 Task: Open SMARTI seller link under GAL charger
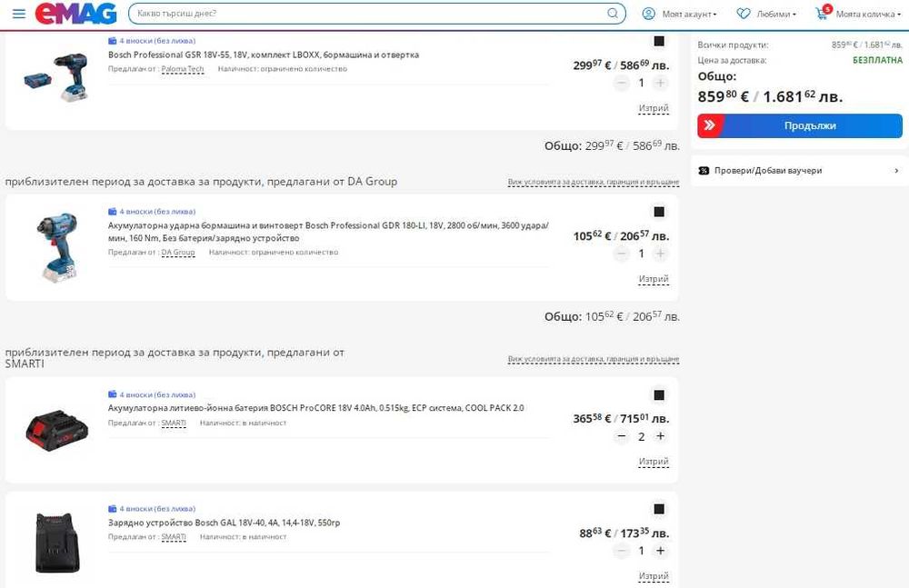point(174,537)
